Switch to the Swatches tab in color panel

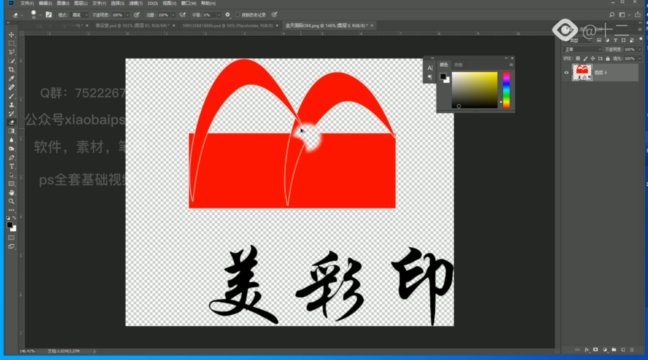tap(458, 65)
